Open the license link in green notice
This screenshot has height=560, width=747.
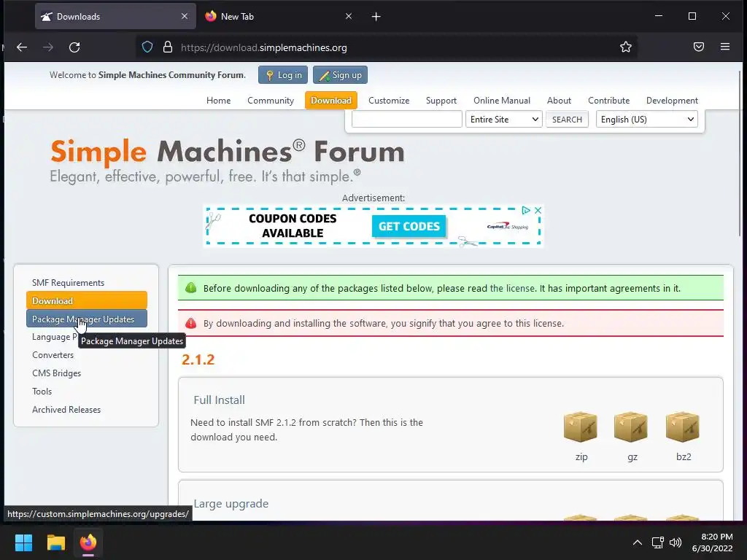[512, 288]
